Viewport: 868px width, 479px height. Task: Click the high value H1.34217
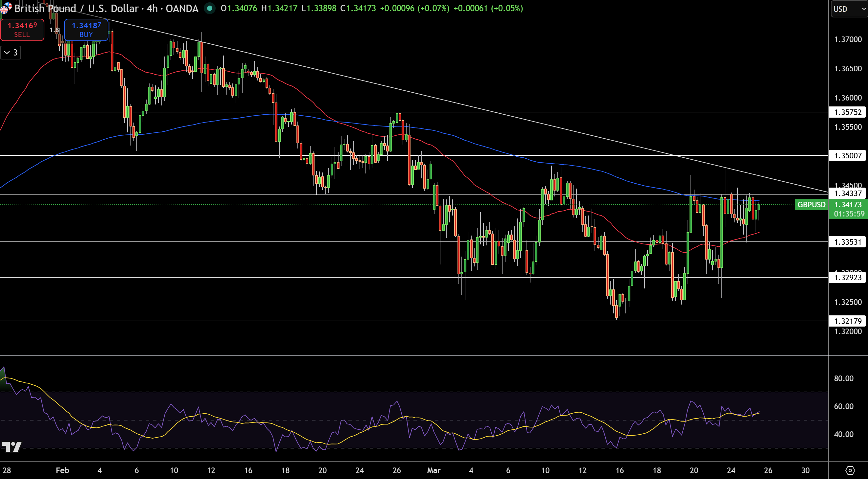279,8
